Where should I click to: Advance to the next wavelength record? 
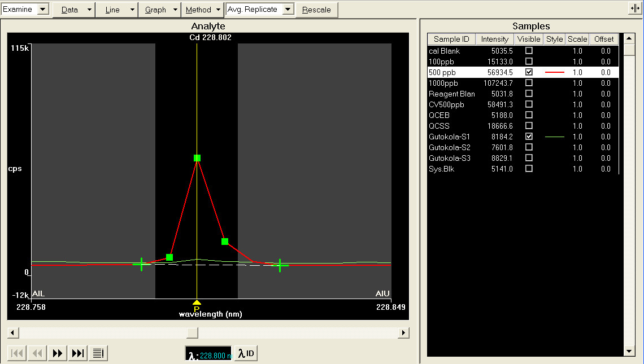57,353
